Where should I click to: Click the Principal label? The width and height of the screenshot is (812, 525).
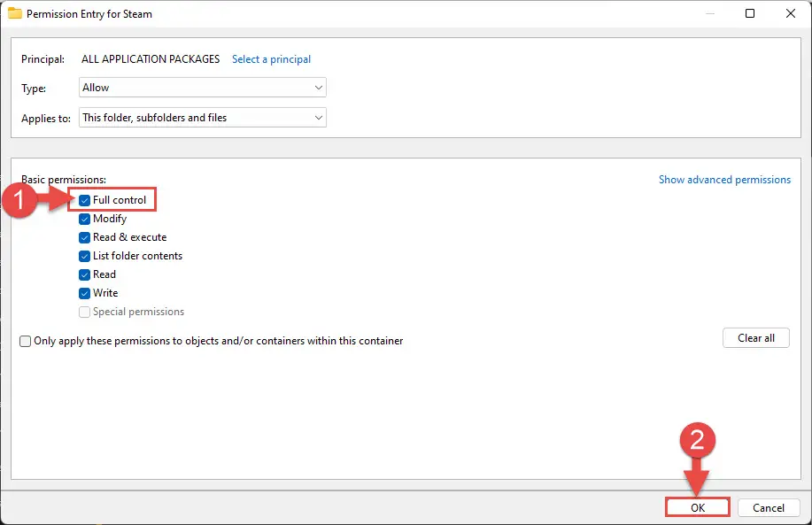43,59
